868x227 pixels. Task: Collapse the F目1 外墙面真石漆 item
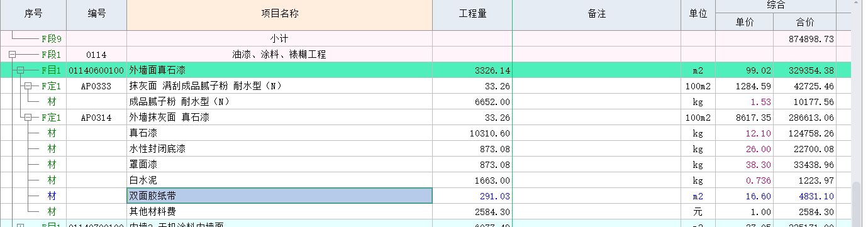[x=20, y=70]
